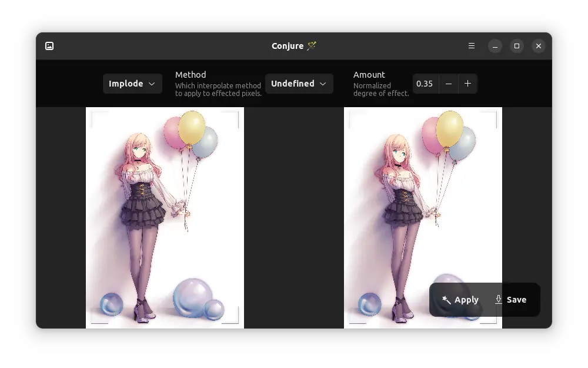Click the wand icon on Apply
588x368 pixels.
(446, 300)
